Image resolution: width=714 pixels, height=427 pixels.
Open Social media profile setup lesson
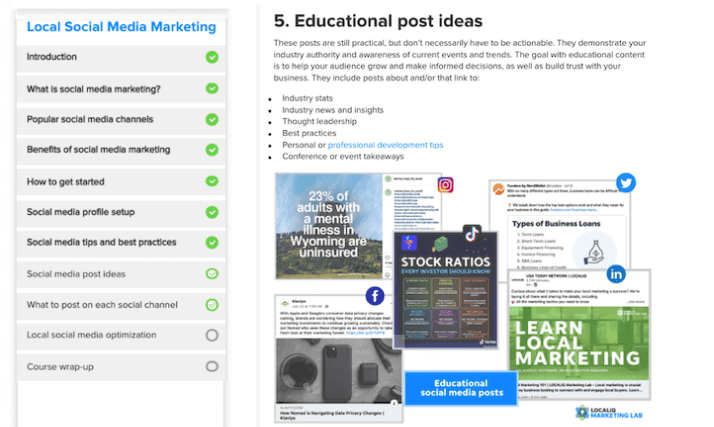[x=121, y=212]
